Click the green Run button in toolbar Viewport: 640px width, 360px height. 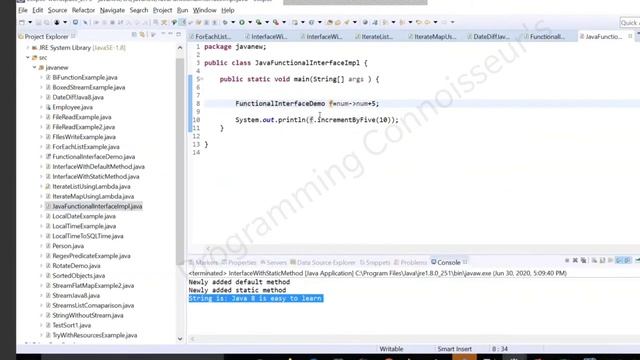[x=242, y=22]
